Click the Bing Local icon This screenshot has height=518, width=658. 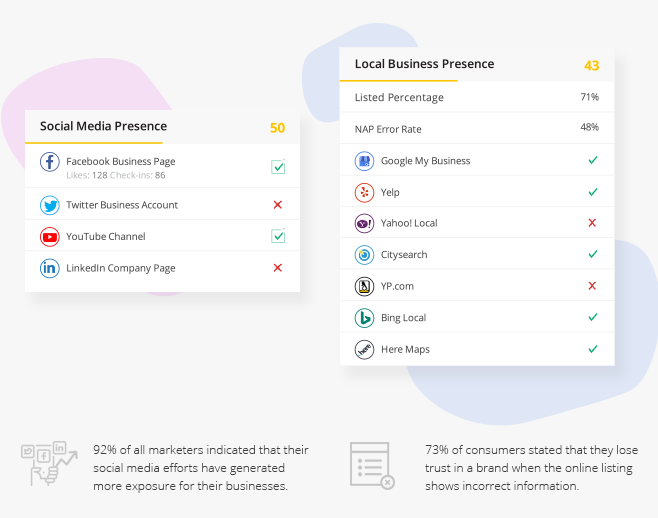click(x=364, y=318)
